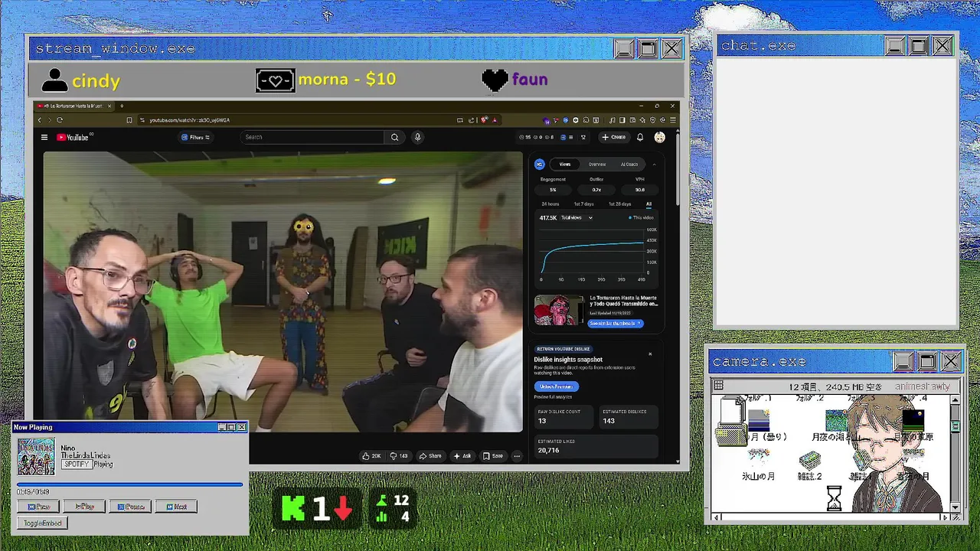Click the youtube.com address bar URL
The width and height of the screenshot is (980, 551).
[189, 120]
